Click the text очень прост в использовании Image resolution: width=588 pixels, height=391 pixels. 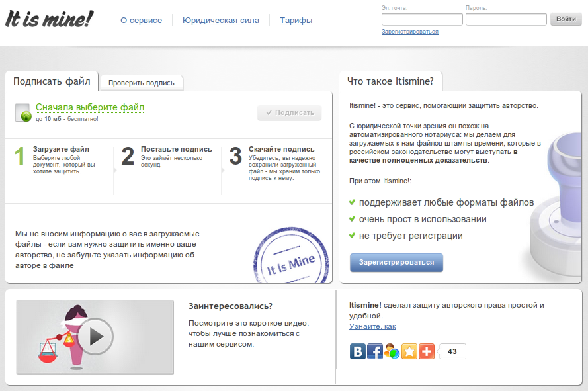click(x=423, y=219)
